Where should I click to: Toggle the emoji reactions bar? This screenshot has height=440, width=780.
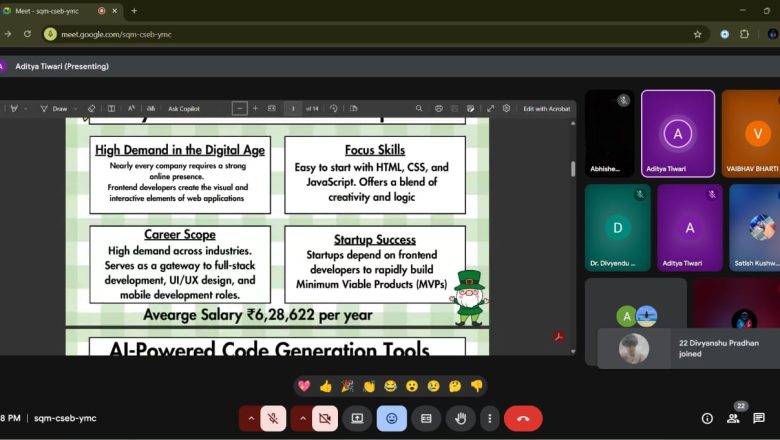coord(391,418)
